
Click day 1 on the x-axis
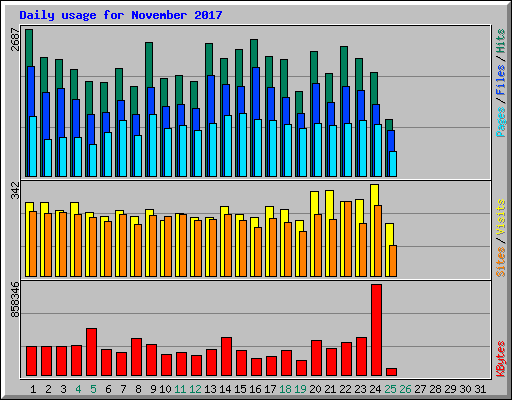click(x=33, y=389)
